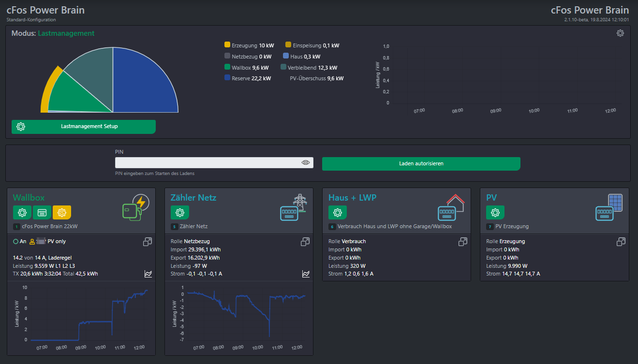Click the solar panel meter image
The height and width of the screenshot is (364, 638).
[x=608, y=207]
